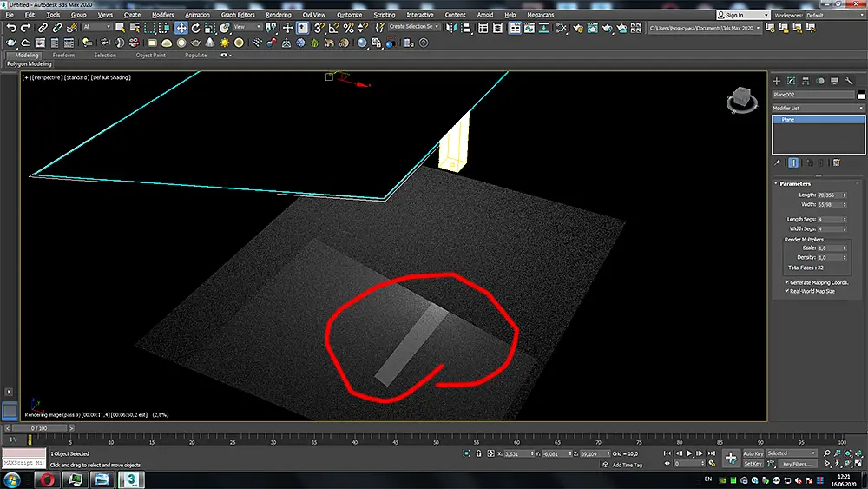
Task: Open the Render Setup teapot icon
Action: (x=578, y=27)
